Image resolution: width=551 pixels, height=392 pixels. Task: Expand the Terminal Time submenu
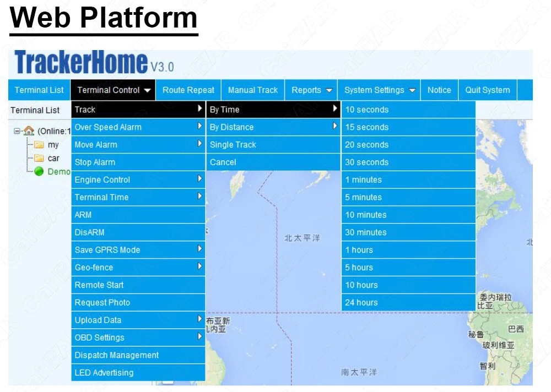click(138, 198)
